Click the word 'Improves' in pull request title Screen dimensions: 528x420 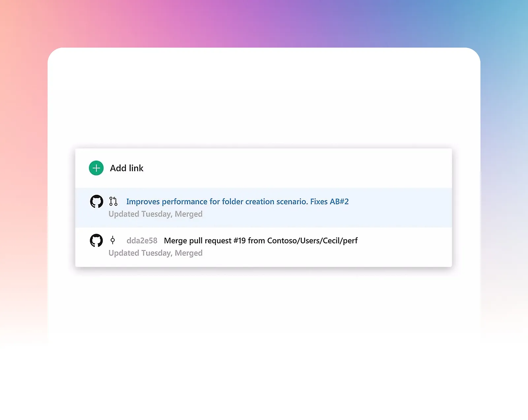pyautogui.click(x=143, y=201)
